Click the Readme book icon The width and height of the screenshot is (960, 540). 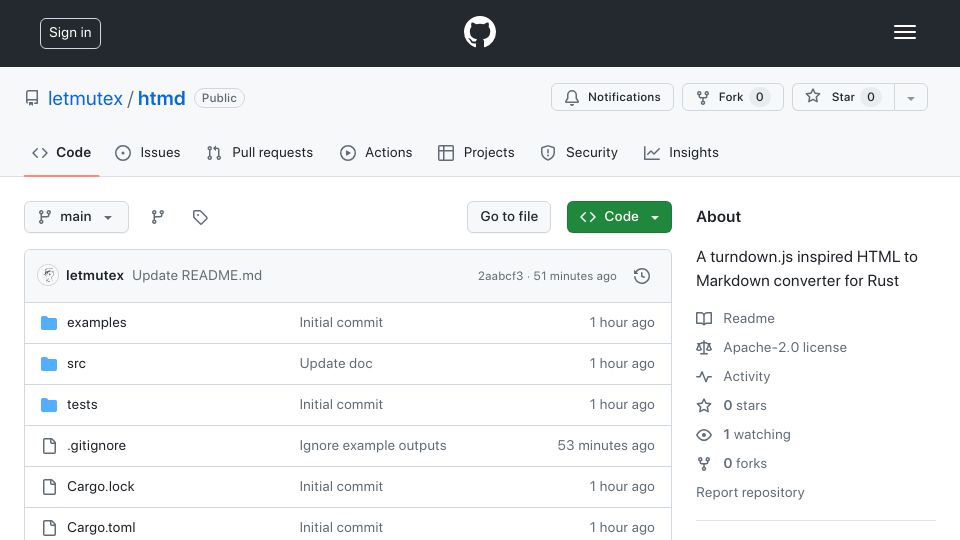tap(704, 318)
